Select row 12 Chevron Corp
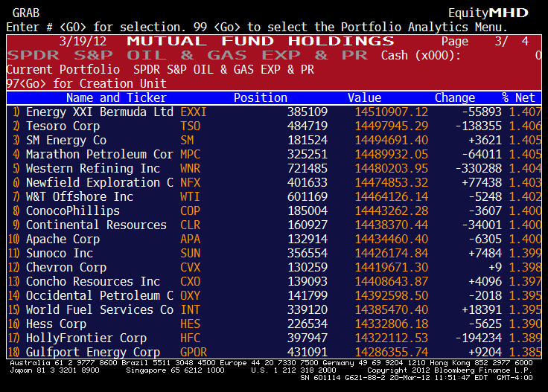This screenshot has width=548, height=392. (x=274, y=267)
